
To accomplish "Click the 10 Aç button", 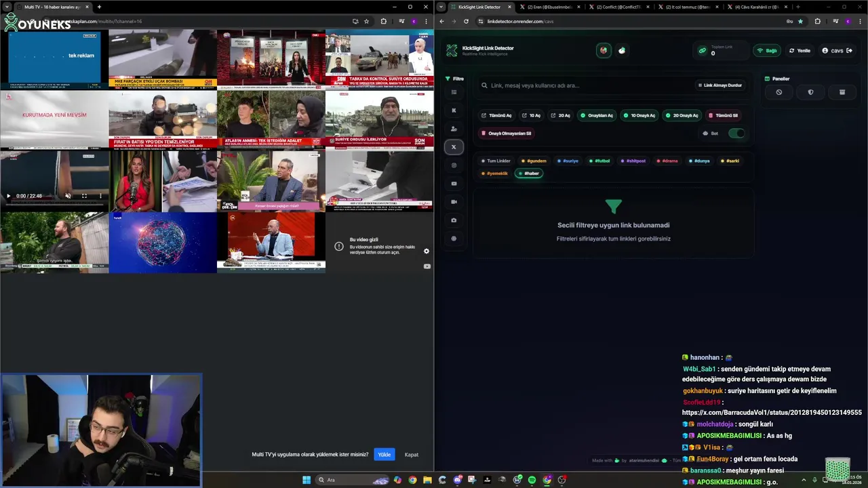I will point(531,115).
